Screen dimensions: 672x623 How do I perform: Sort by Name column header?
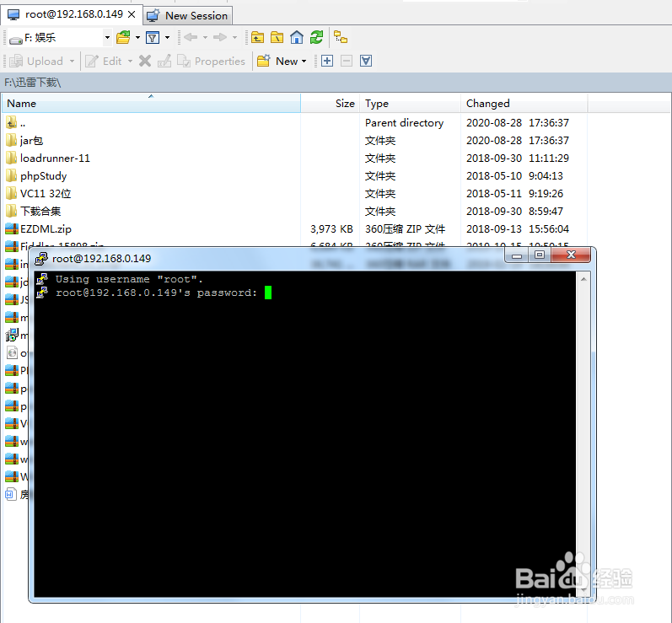pos(151,103)
